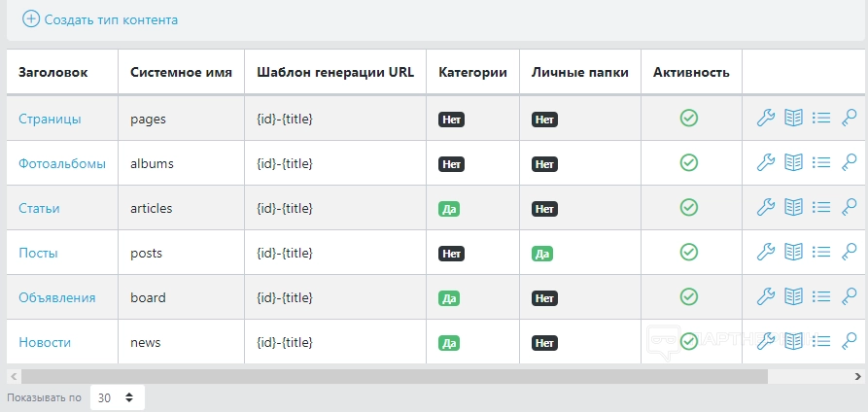The height and width of the screenshot is (412, 868).
Task: Open the Фотоальбомы content type link
Action: [x=62, y=163]
